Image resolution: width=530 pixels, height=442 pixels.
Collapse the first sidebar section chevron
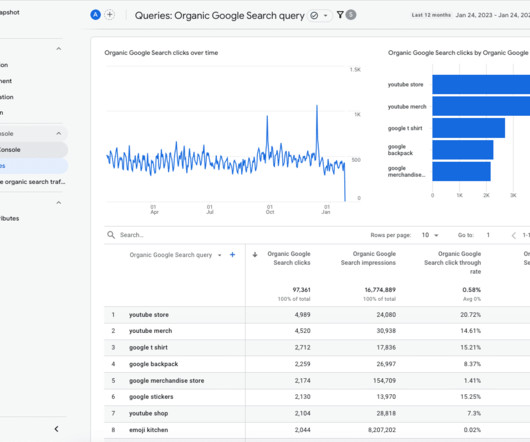(x=59, y=49)
